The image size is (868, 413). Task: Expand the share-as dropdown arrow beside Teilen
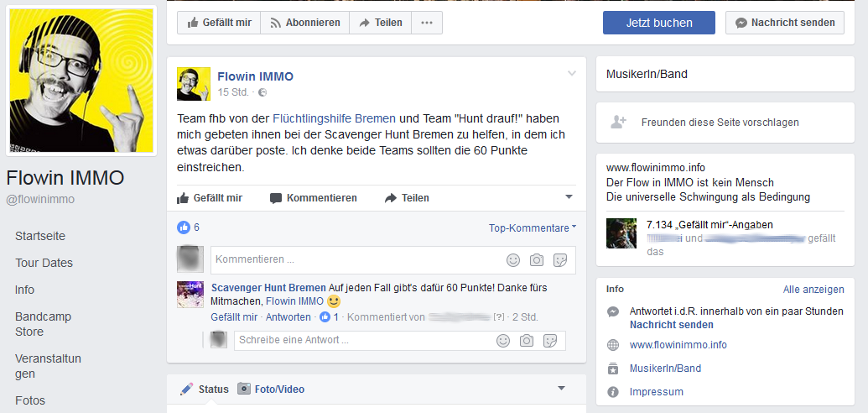pyautogui.click(x=569, y=198)
